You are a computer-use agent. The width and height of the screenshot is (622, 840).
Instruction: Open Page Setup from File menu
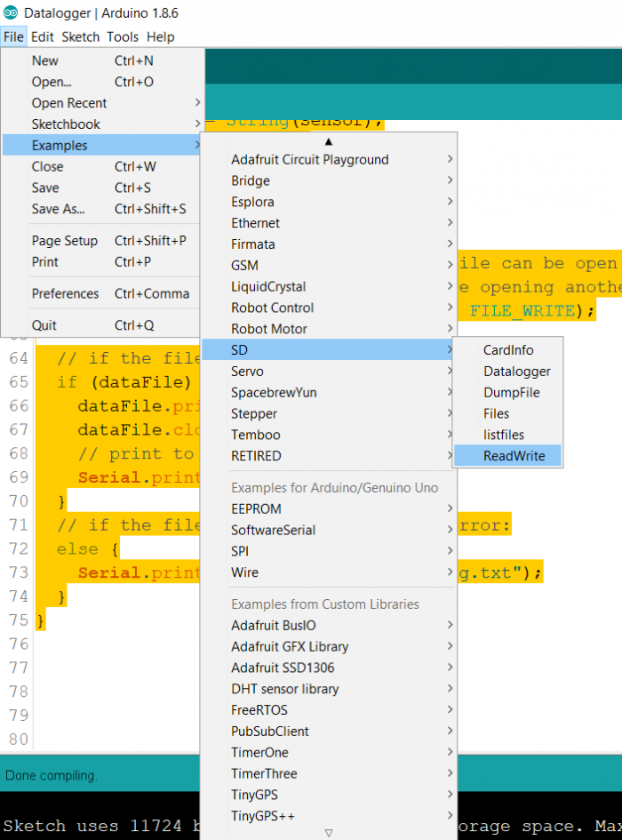point(102,241)
